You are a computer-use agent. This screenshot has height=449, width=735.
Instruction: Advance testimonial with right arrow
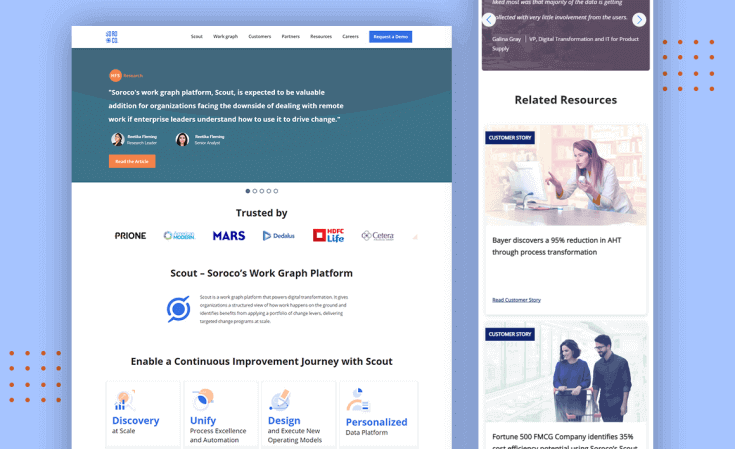tap(639, 20)
